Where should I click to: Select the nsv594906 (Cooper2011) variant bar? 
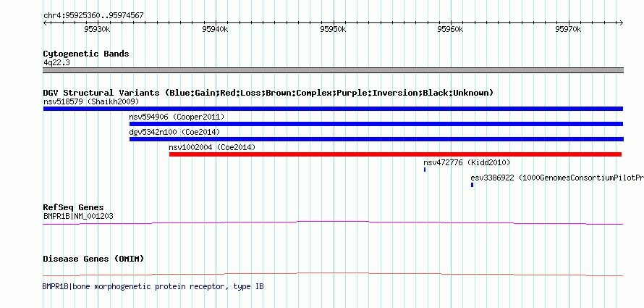(x=376, y=124)
